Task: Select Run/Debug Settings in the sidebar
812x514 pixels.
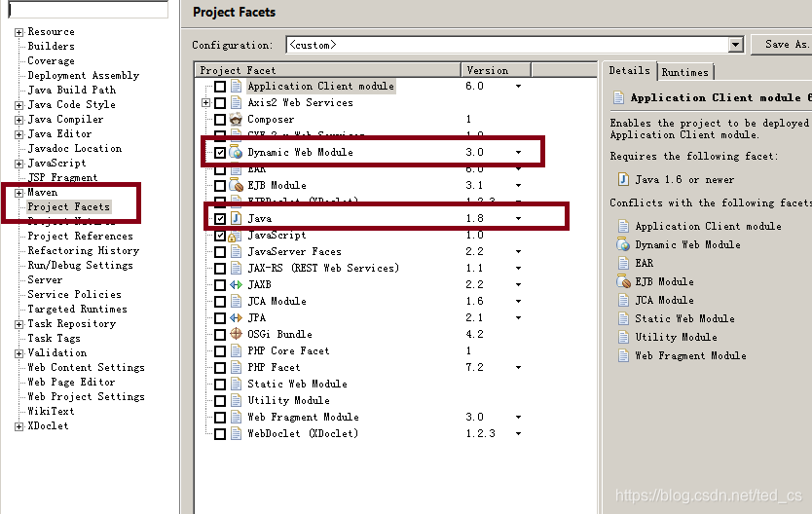Action: click(x=80, y=265)
